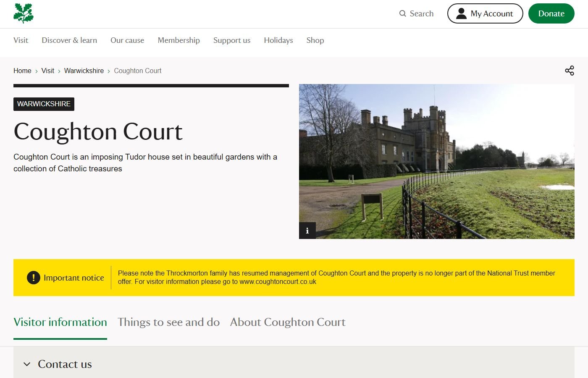The height and width of the screenshot is (378, 588).
Task: Expand the Contact us section
Action: tap(294, 364)
